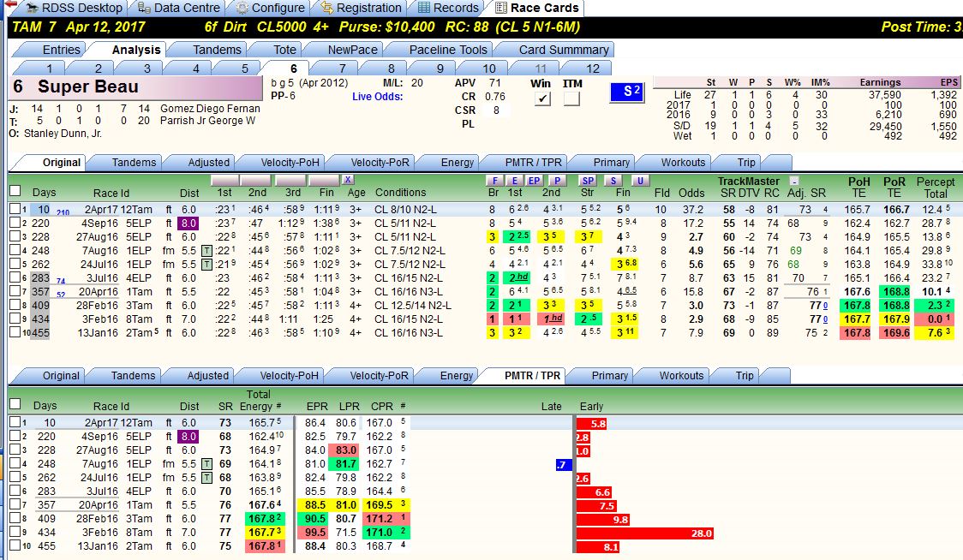Check PMTR table row 2 4Sep16 checkbox
This screenshot has width=963, height=560.
point(15,436)
